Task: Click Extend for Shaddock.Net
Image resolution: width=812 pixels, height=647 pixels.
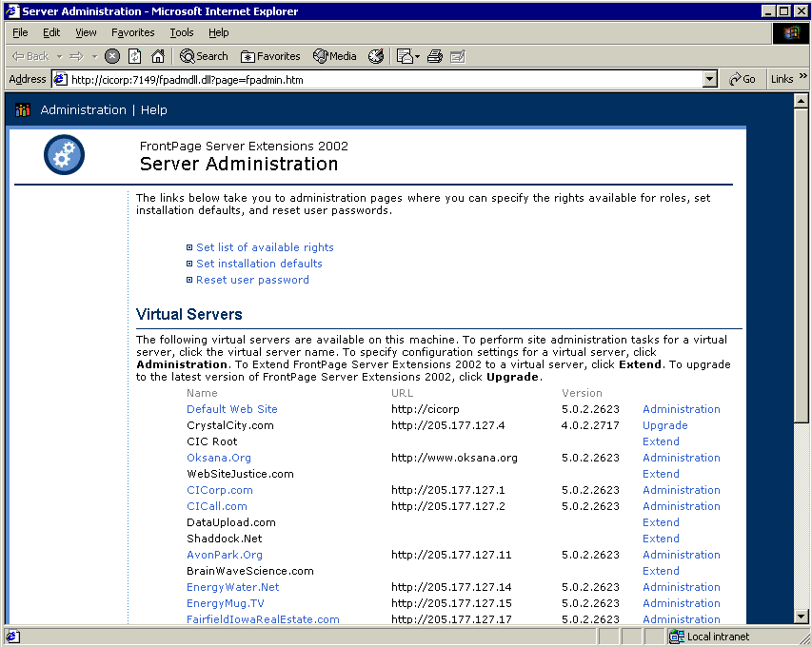Action: pyautogui.click(x=662, y=539)
